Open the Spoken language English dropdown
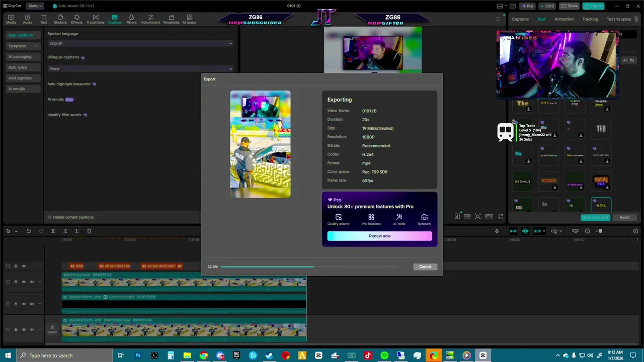644x362 pixels. point(140,43)
